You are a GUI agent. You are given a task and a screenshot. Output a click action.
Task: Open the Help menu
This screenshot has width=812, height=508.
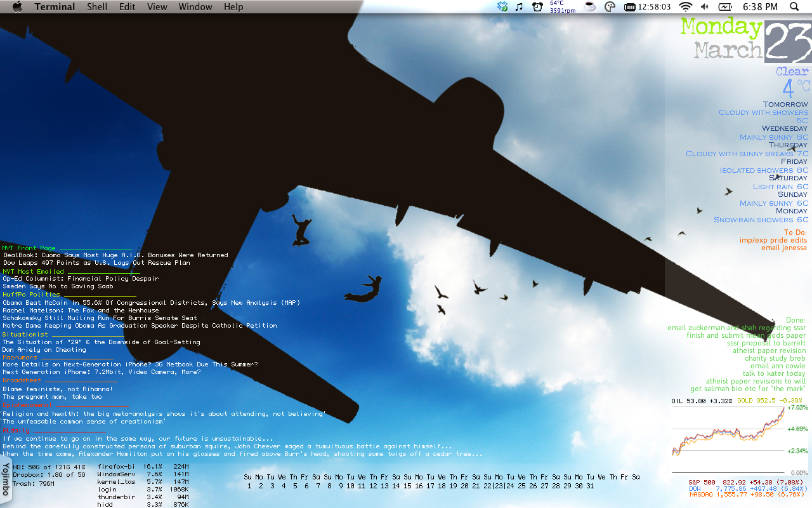point(233,7)
